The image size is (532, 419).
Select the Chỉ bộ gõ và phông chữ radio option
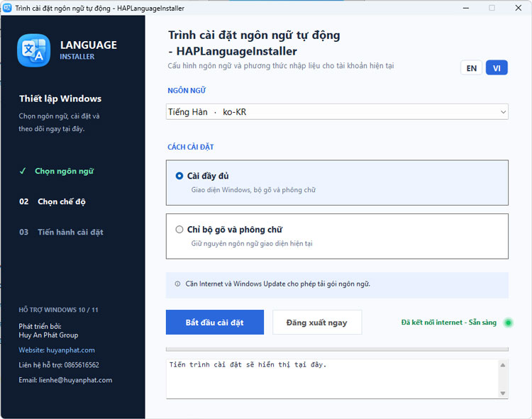179,230
